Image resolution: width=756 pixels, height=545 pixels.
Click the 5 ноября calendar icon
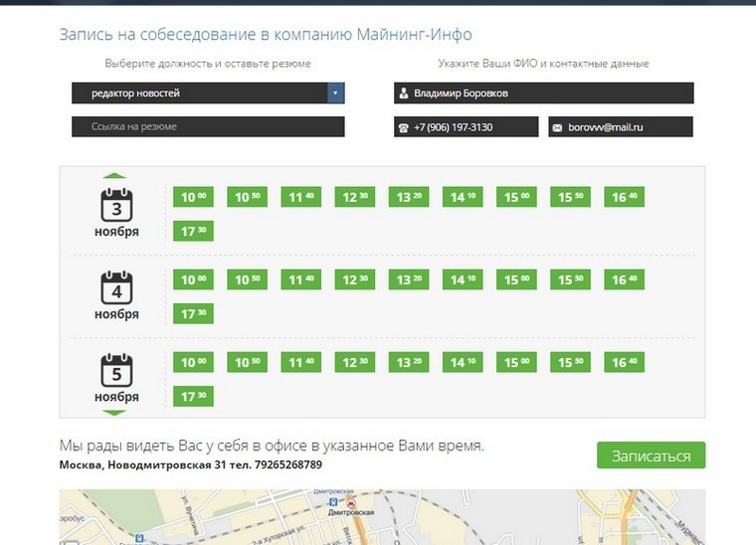116,370
